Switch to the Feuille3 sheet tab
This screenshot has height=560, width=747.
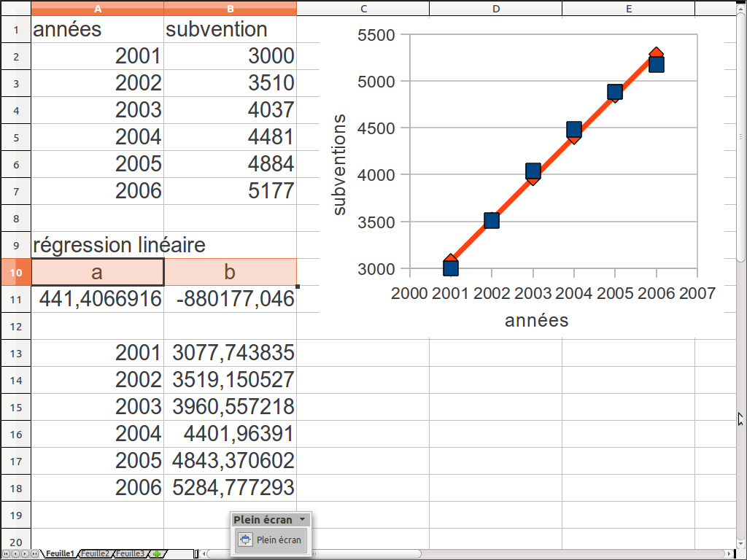pyautogui.click(x=131, y=554)
